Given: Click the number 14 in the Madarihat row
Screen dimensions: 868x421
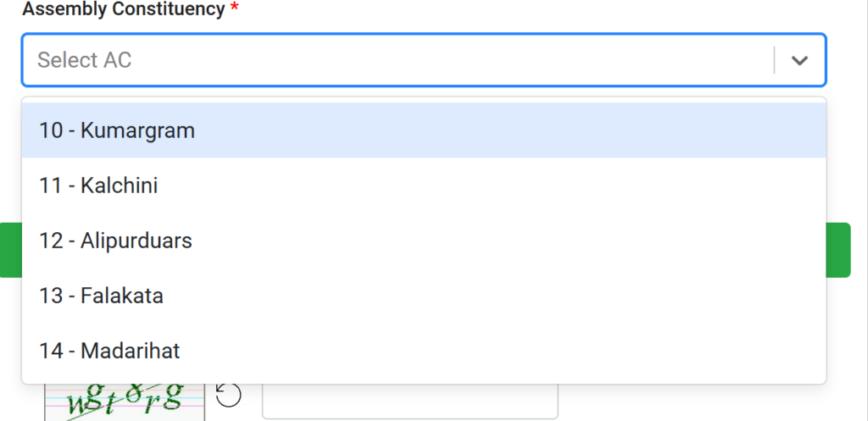Looking at the screenshot, I should [51, 350].
